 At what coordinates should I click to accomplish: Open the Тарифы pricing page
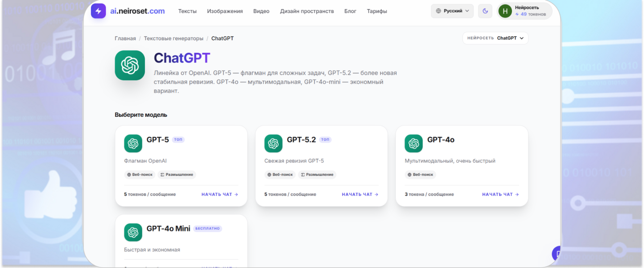coord(377,11)
